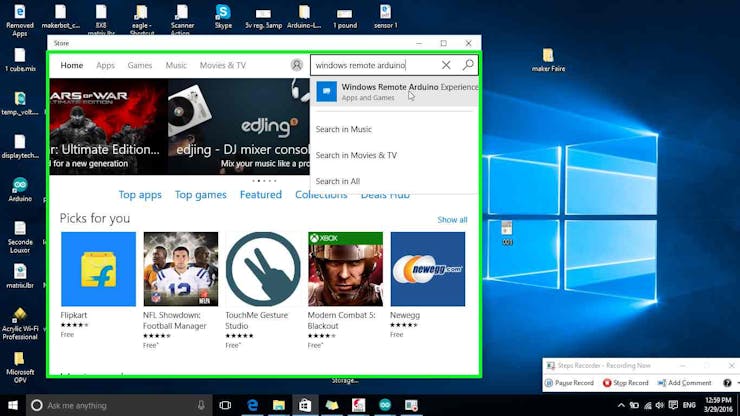Screen dimensions: 740x416
Task: Click Stop Record in Steps Recorder
Action: point(625,382)
